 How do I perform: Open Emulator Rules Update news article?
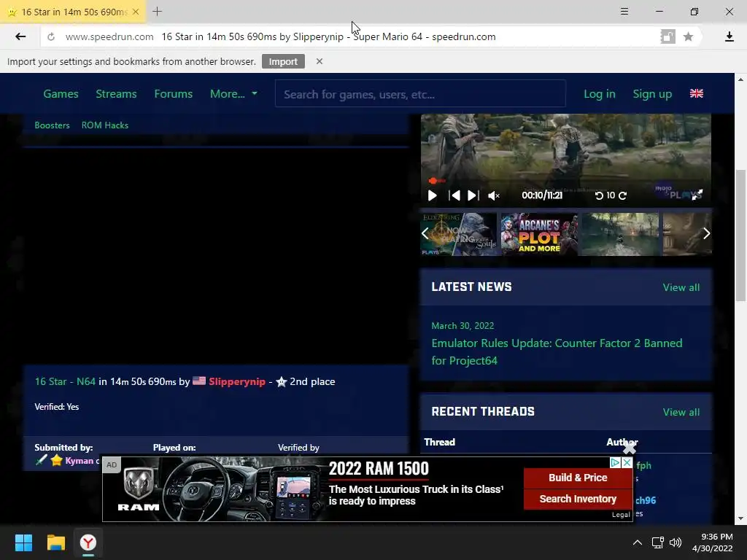click(x=557, y=351)
